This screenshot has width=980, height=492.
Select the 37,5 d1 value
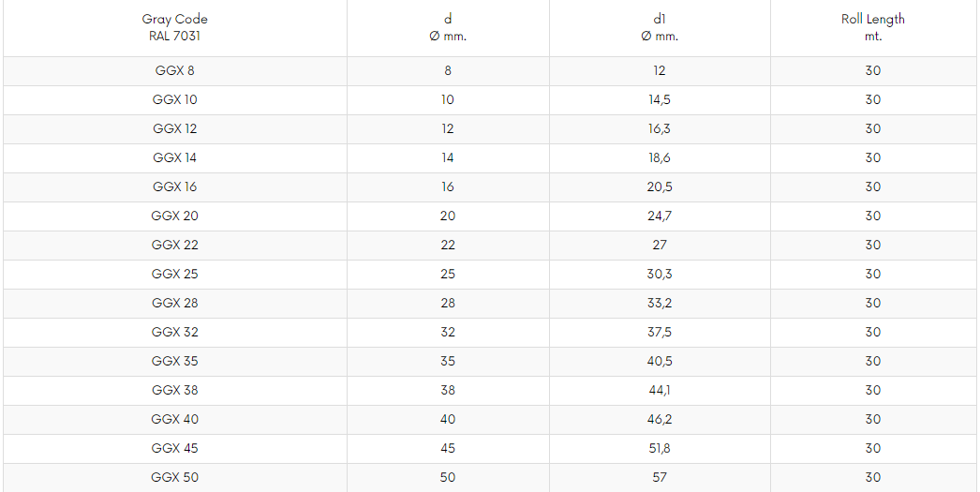(660, 333)
